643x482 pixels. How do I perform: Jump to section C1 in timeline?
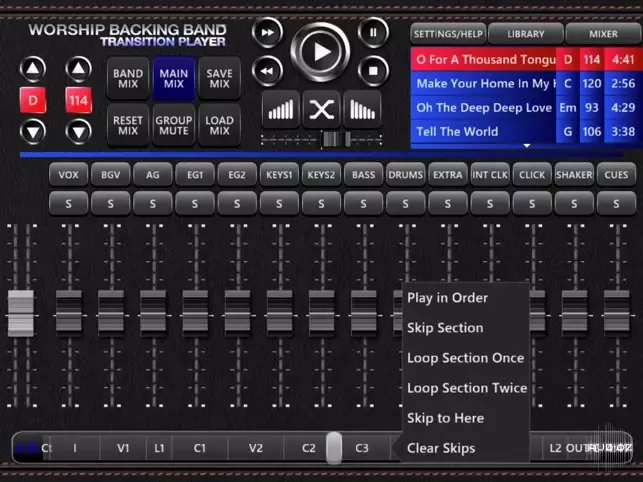point(200,448)
